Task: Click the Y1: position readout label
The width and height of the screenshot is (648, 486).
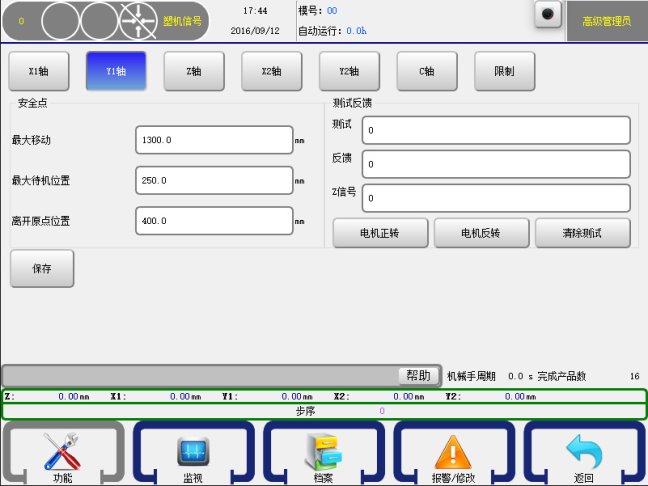Action: pos(230,396)
